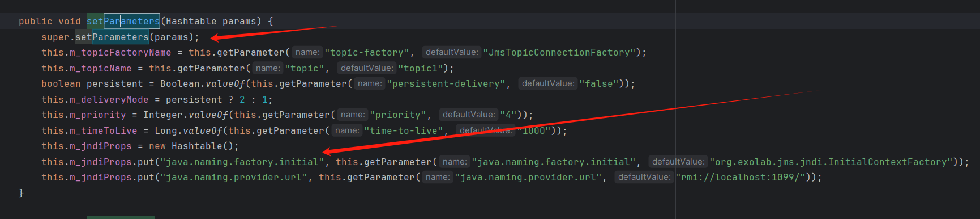The height and width of the screenshot is (219, 980).
Task: Click the name: hint before "topic-factory"
Action: pos(307,52)
